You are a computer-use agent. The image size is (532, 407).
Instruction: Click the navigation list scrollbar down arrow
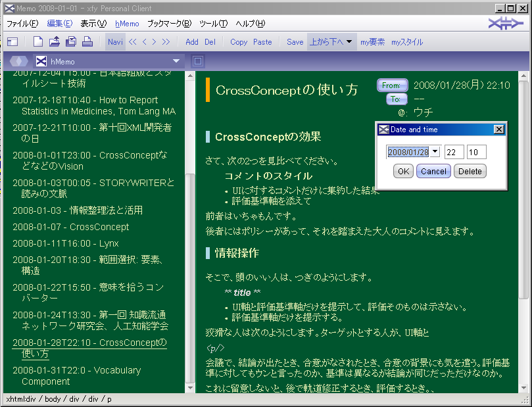pyautogui.click(x=190, y=388)
